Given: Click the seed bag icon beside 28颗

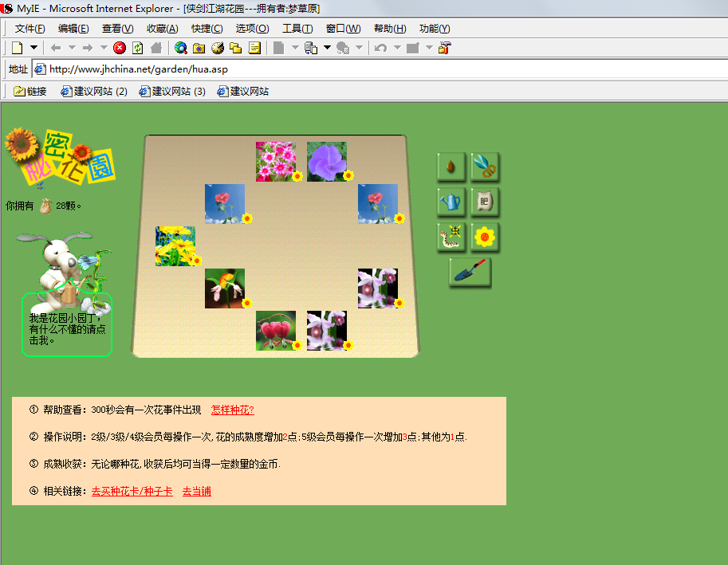Looking at the screenshot, I should [x=45, y=206].
